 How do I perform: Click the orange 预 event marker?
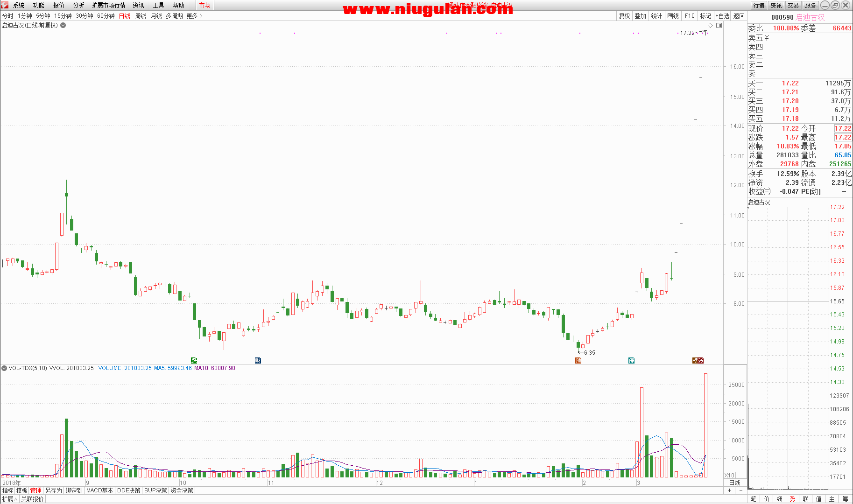coord(578,360)
